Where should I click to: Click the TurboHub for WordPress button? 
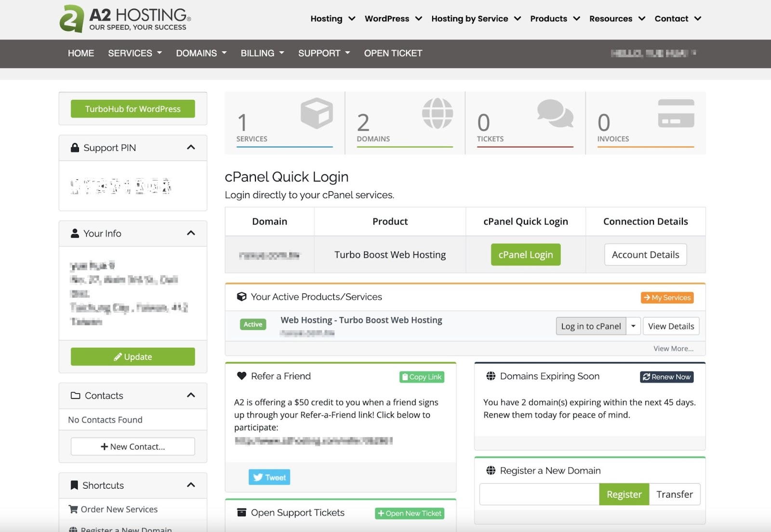[133, 109]
